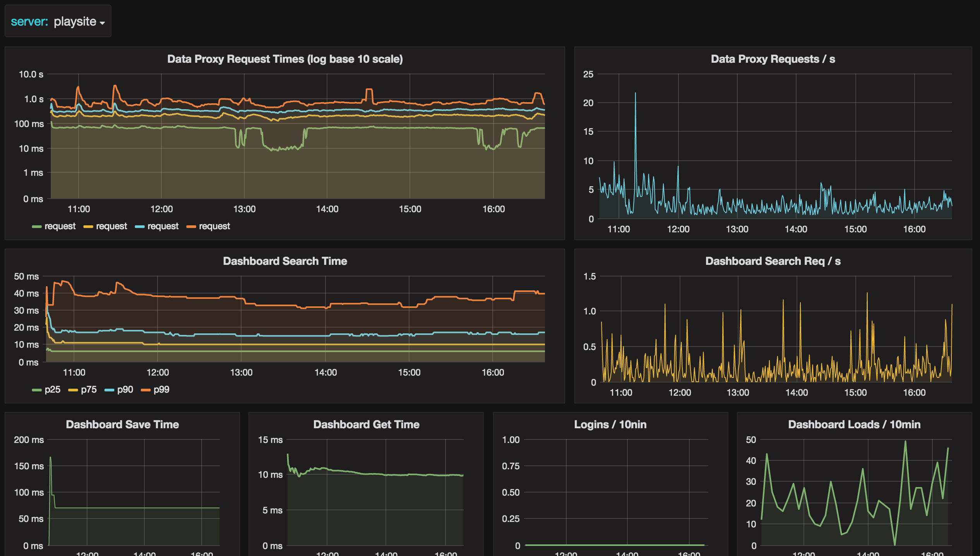Screen dimensions: 980x556
Task: Click the dropdown caret next to playsite
Action: tap(102, 23)
